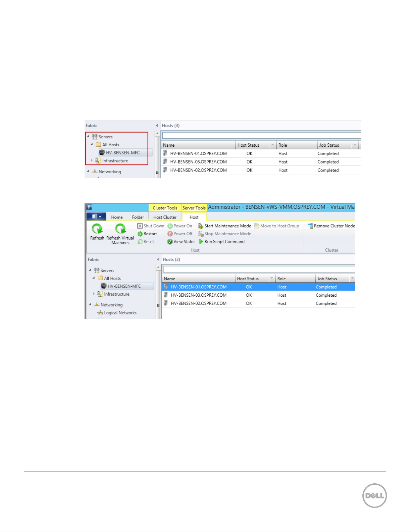Open the Host Status column filter dropdown
Viewport: 411px width, 532px height.
point(271,279)
